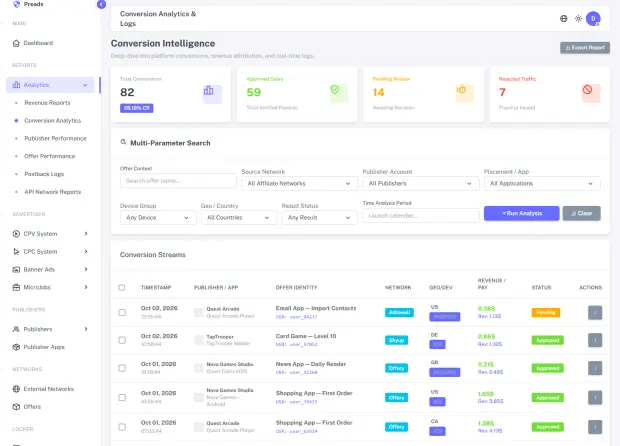
Task: Click the Multi-Parameter Search magnifier icon
Action: (123, 142)
